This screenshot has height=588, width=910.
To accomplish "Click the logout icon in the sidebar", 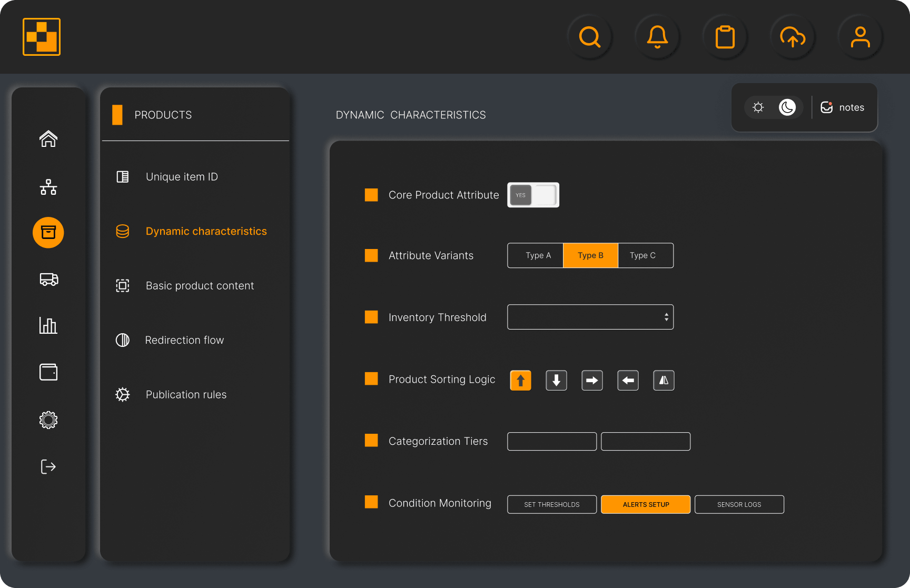I will (x=48, y=466).
